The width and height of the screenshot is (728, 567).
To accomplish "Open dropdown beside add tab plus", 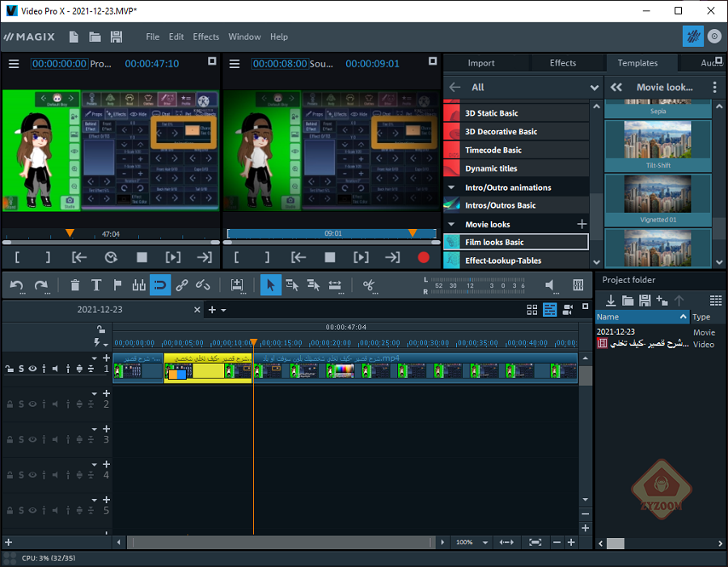I will [223, 311].
